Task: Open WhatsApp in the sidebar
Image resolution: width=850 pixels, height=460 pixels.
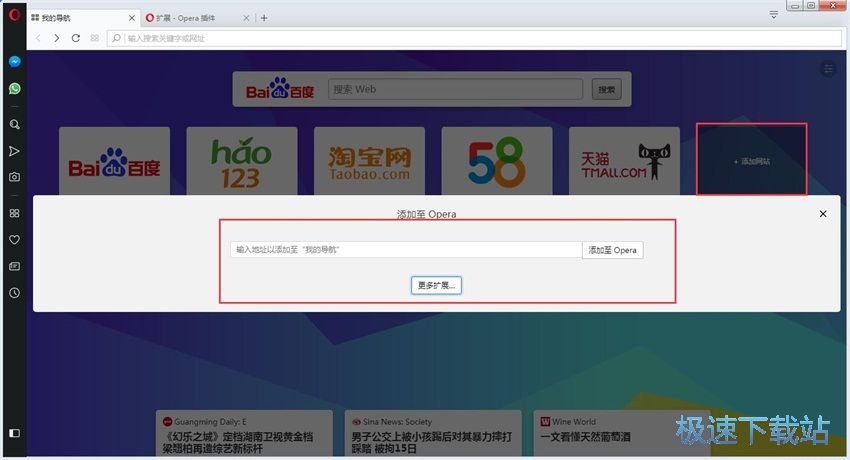Action: click(15, 88)
